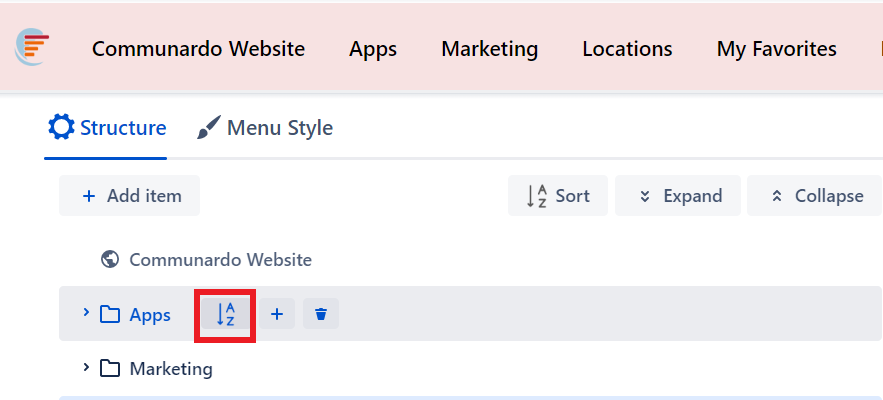Open Marketing in the top navigation
Image resolution: width=883 pixels, height=400 pixels.
[x=490, y=48]
